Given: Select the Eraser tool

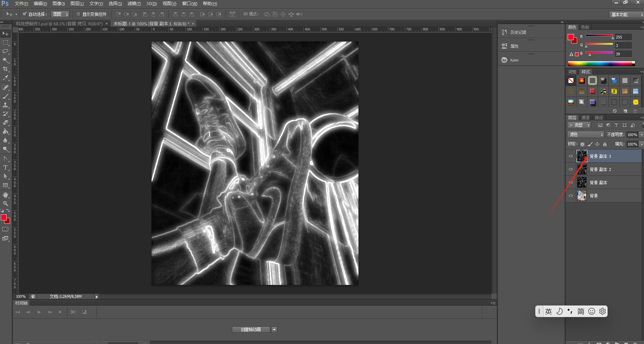Looking at the screenshot, I should pos(5,123).
